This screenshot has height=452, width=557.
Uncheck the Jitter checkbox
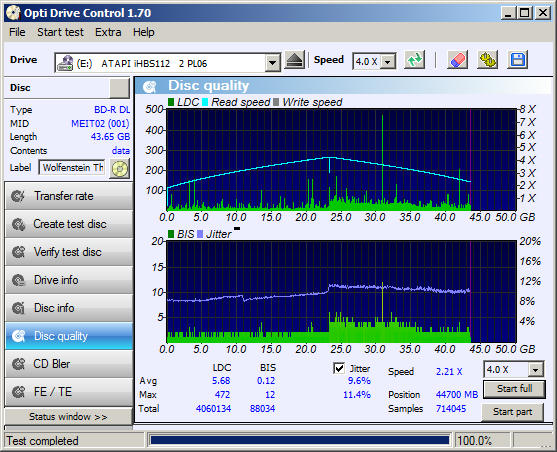coord(339,368)
